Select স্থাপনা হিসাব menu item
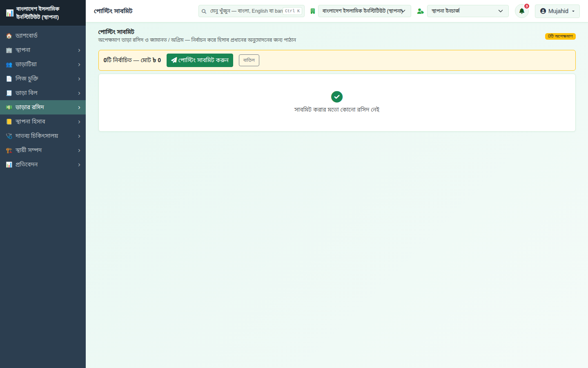The image size is (588, 368). coord(43,121)
